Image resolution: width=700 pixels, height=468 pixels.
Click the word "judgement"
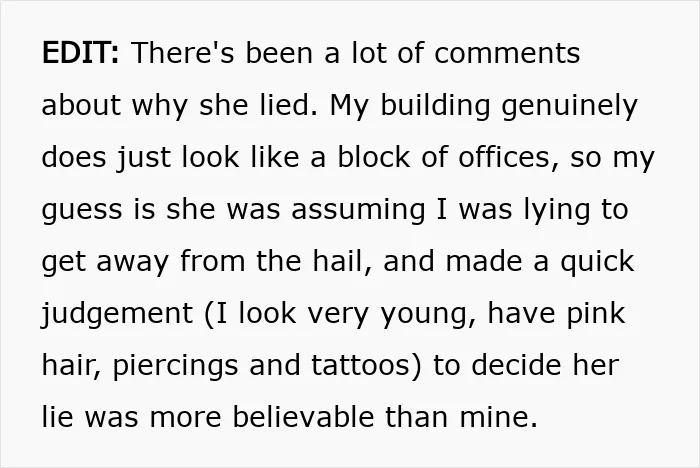[117, 315]
